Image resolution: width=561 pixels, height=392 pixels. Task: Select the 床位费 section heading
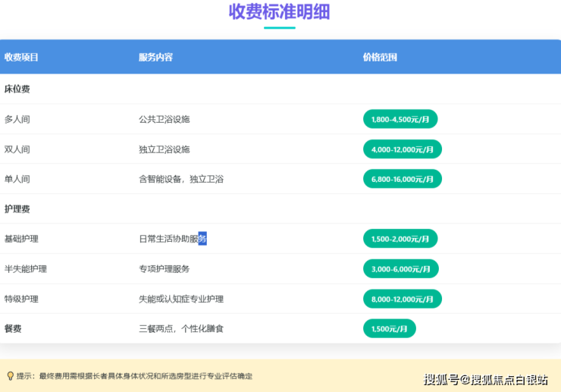pyautogui.click(x=17, y=89)
